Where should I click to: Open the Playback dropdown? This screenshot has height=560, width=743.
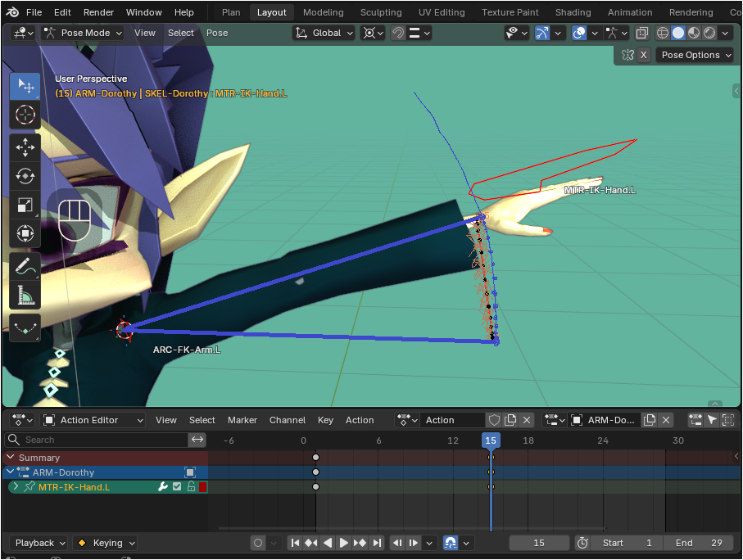(39, 543)
